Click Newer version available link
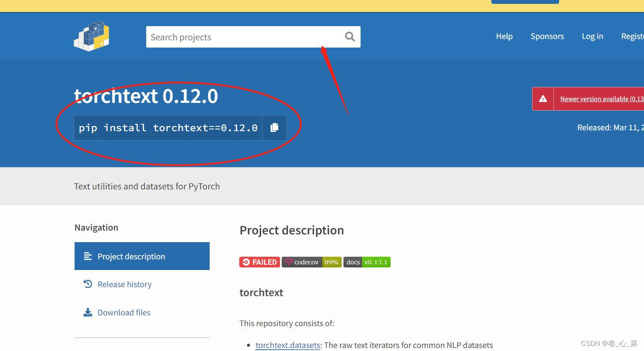Image resolution: width=644 pixels, height=351 pixels. [602, 99]
